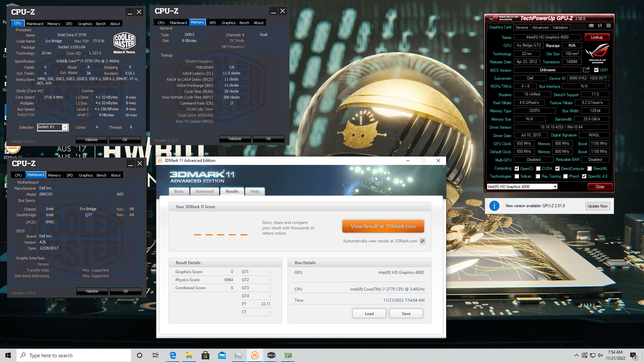Image resolution: width=644 pixels, height=362 pixels.
Task: Toggle the PhysX checkbox
Action: pos(566,176)
